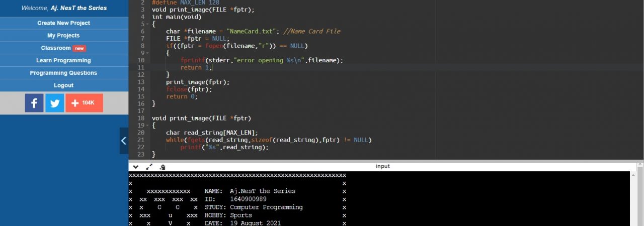Select Learn Programming in the sidebar
Viewport: 644px width, 226px height.
pyautogui.click(x=63, y=60)
